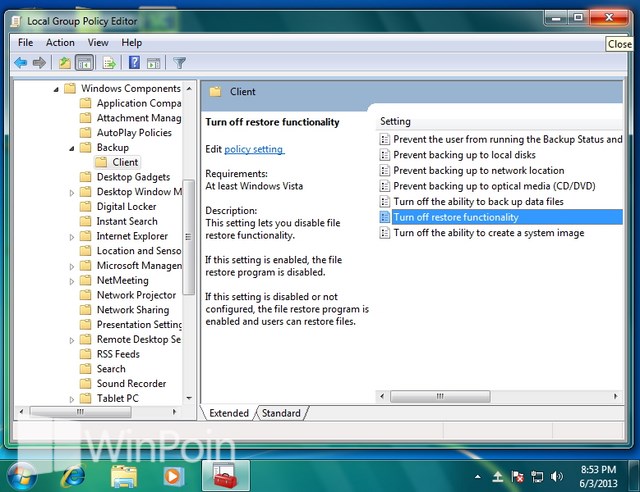The width and height of the screenshot is (640, 492).
Task: Select Prevent backing up to network location
Action: click(479, 170)
